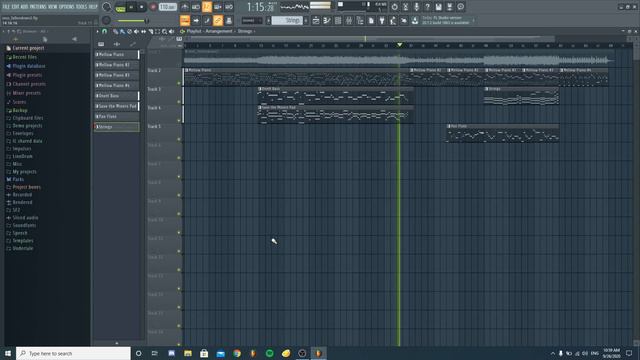
Task: Open the Playlist window via toolbar icon
Action: [x=316, y=20]
